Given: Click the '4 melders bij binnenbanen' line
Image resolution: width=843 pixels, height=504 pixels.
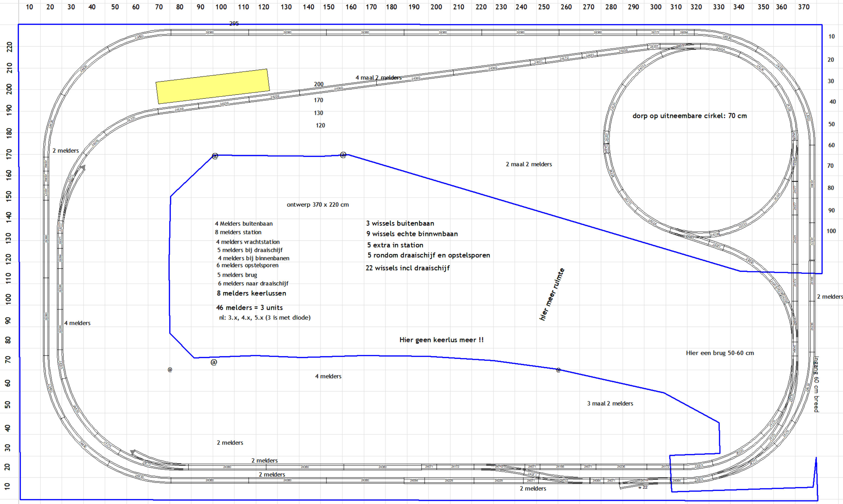Looking at the screenshot, I should [x=254, y=258].
